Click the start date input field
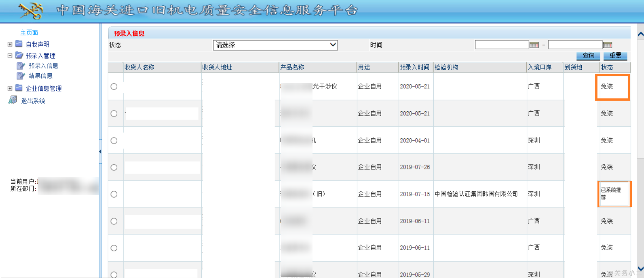This screenshot has height=278, width=644. 502,45
